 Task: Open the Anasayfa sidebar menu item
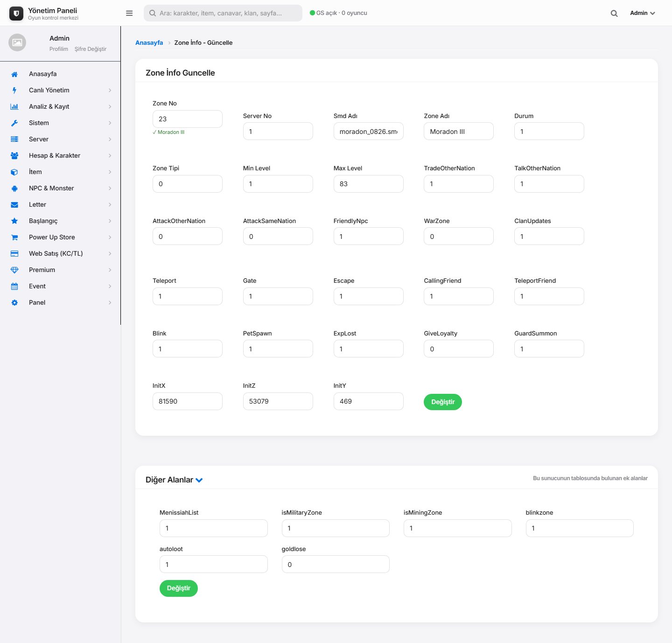pyautogui.click(x=60, y=74)
